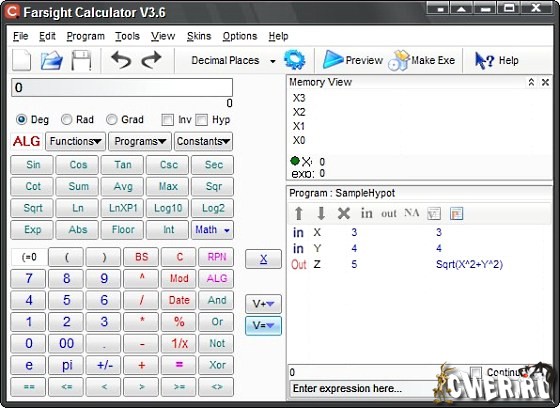The width and height of the screenshot is (560, 408).
Task: Click the not-equal <> comparison button
Action: [216, 387]
